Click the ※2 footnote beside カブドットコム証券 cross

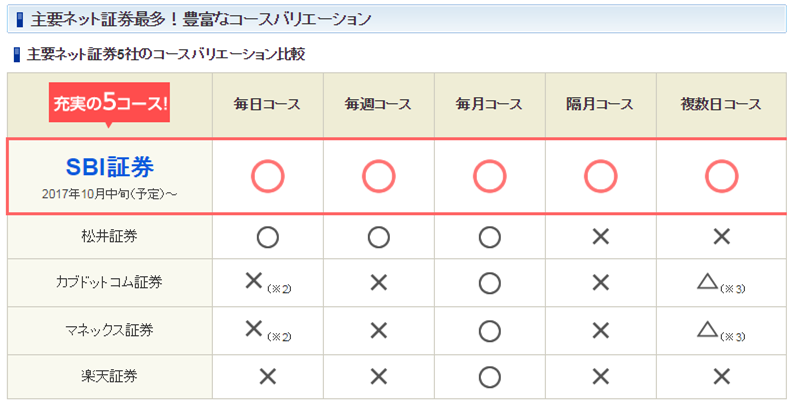point(280,289)
